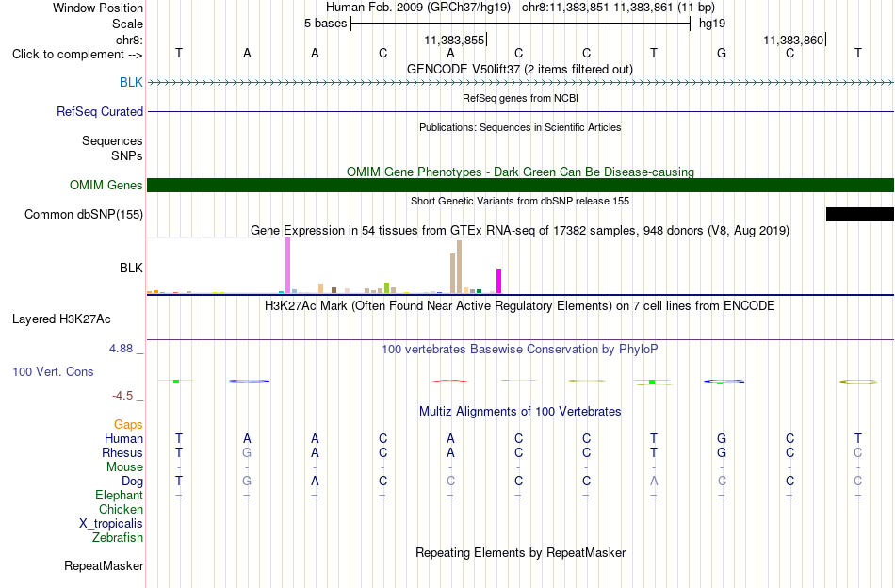The width and height of the screenshot is (895, 588).
Task: Select the Rhesus species label
Action: (x=122, y=452)
